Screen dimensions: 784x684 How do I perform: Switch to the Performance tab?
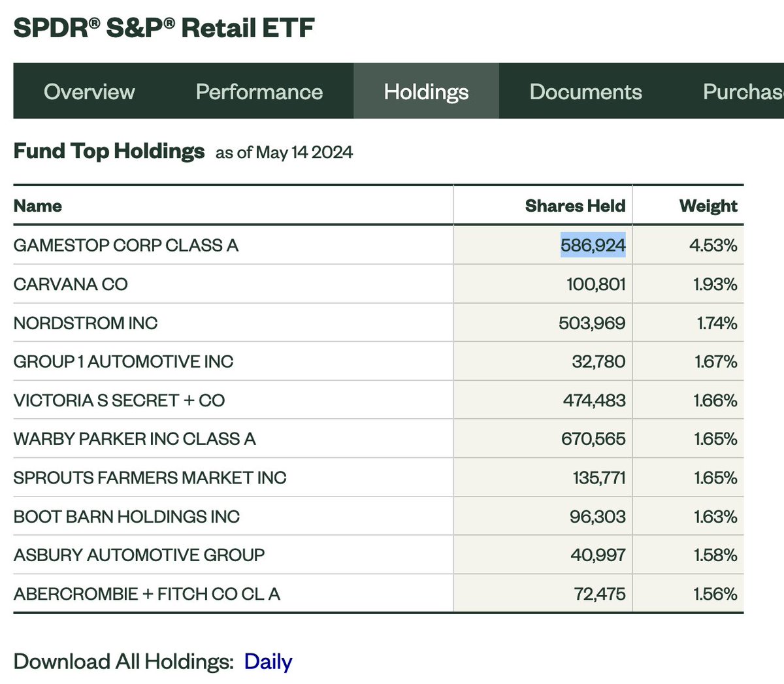pyautogui.click(x=259, y=91)
